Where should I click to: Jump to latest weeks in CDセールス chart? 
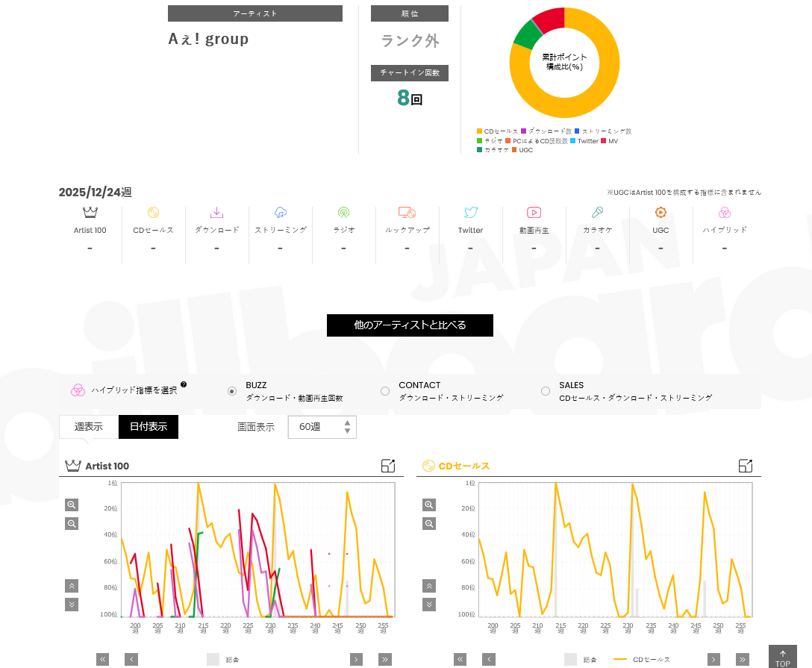coord(743,659)
